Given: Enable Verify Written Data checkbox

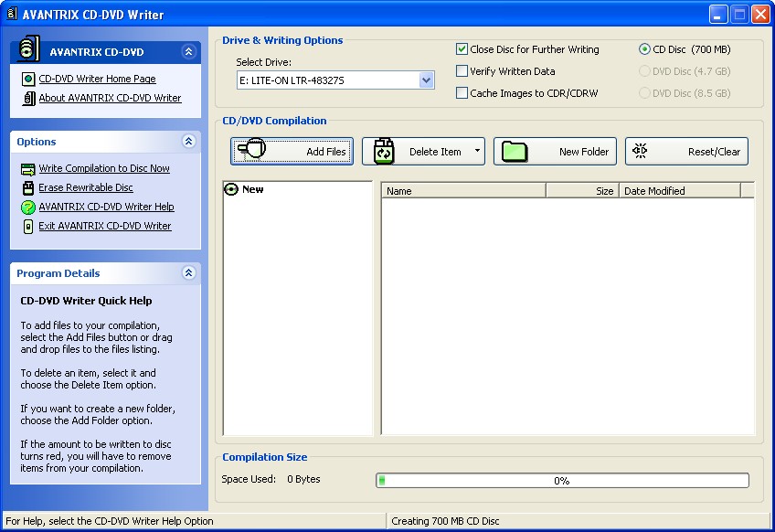Looking at the screenshot, I should pos(462,71).
